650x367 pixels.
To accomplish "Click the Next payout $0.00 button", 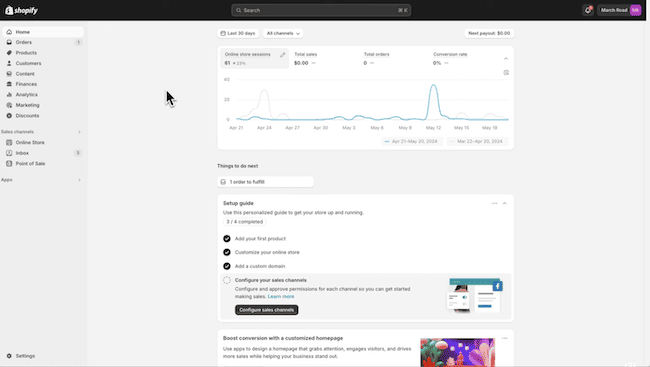I will (x=489, y=33).
